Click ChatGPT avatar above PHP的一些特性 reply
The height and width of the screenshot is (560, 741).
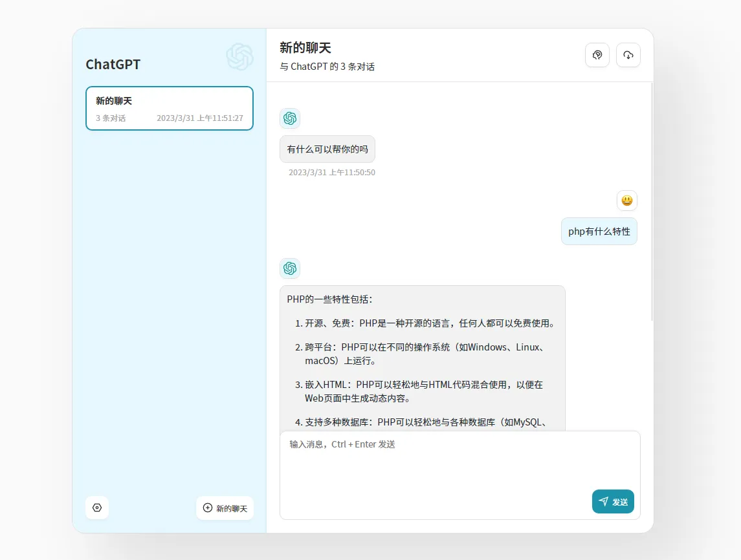tap(290, 268)
